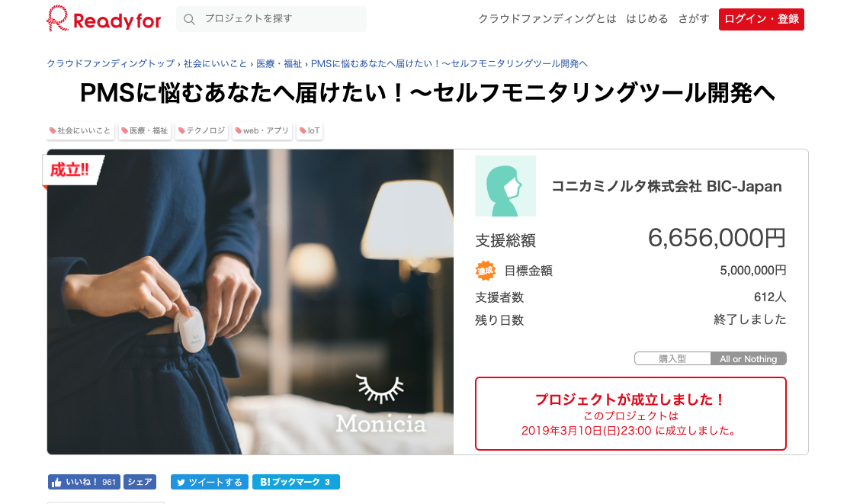Click the Twitter ツイートする button
This screenshot has height=504, width=863.
click(x=209, y=482)
